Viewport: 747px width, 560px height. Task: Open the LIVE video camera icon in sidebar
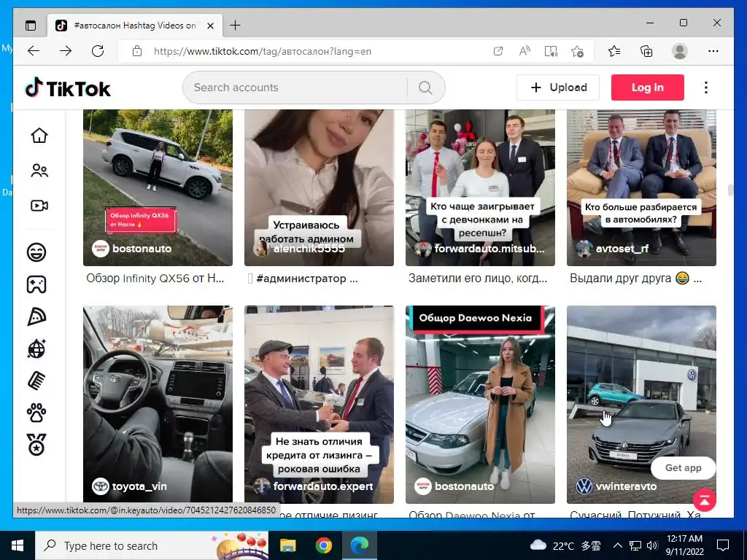pos(39,205)
